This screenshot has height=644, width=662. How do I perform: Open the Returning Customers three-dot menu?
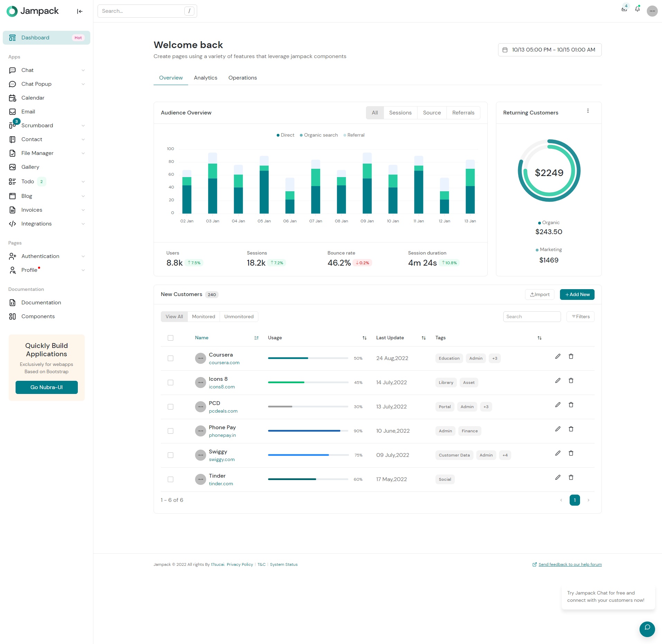588,111
